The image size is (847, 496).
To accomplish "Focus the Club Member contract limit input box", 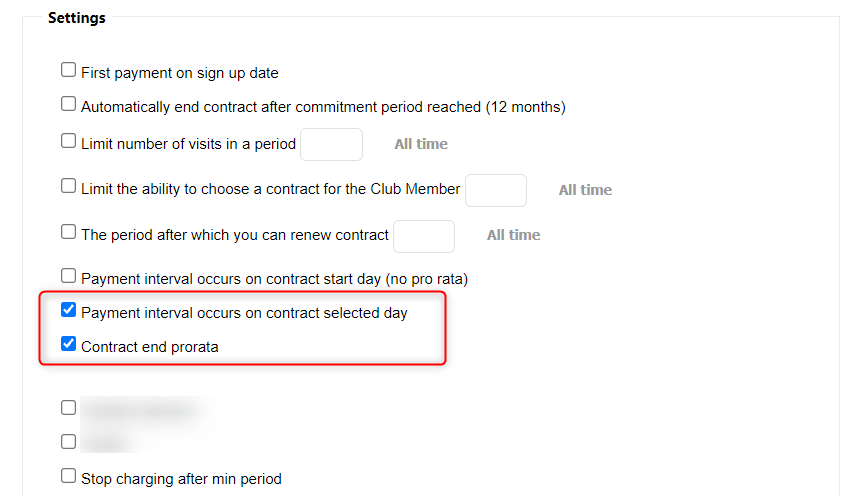I will (x=496, y=190).
